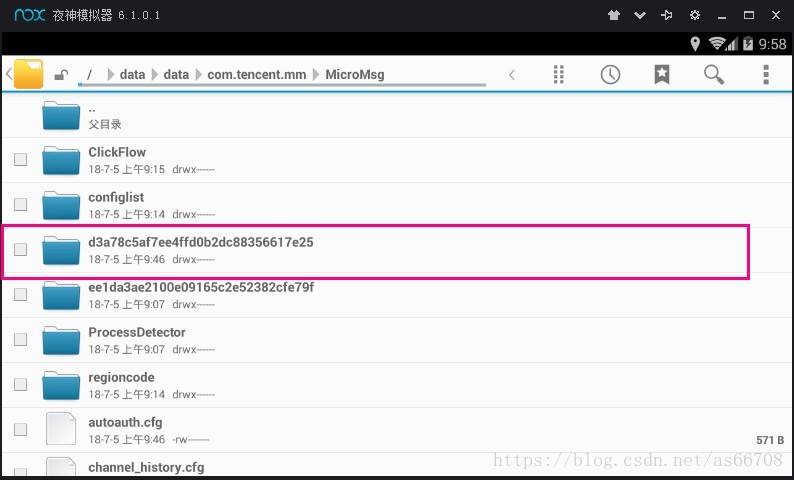Click the grid view mode icon

[559, 74]
